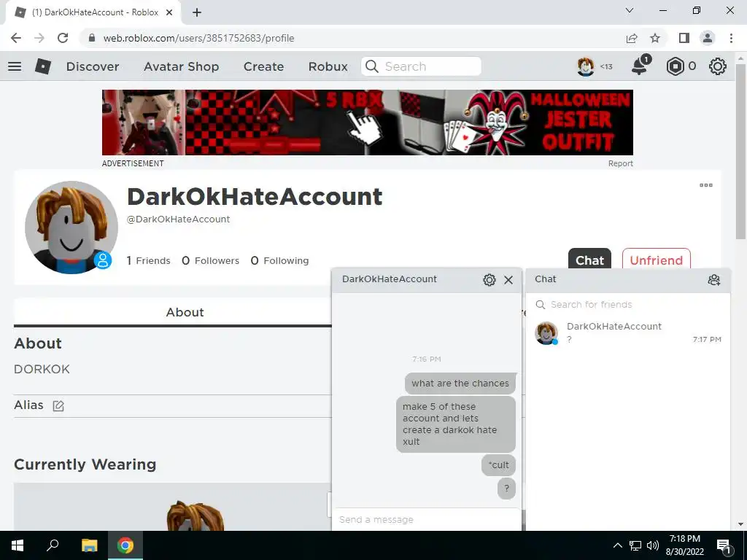Click the browser address bar URL
Viewport: 747px width, 560px height.
click(198, 38)
